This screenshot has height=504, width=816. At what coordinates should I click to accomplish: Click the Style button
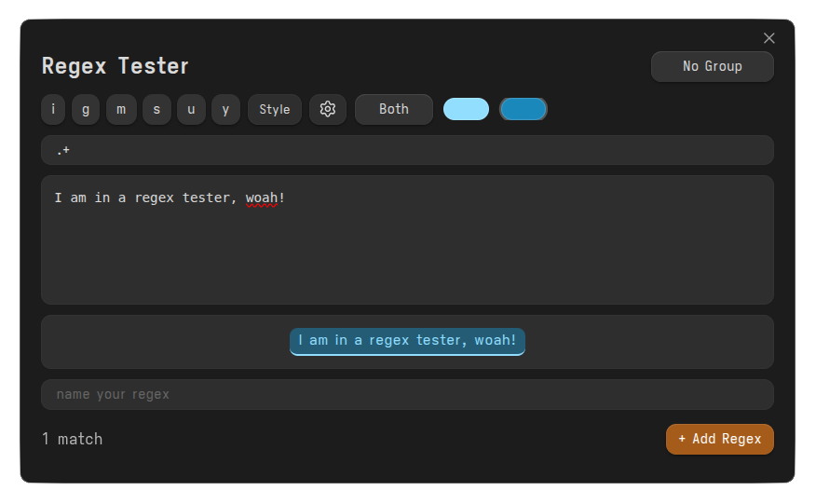(x=274, y=109)
